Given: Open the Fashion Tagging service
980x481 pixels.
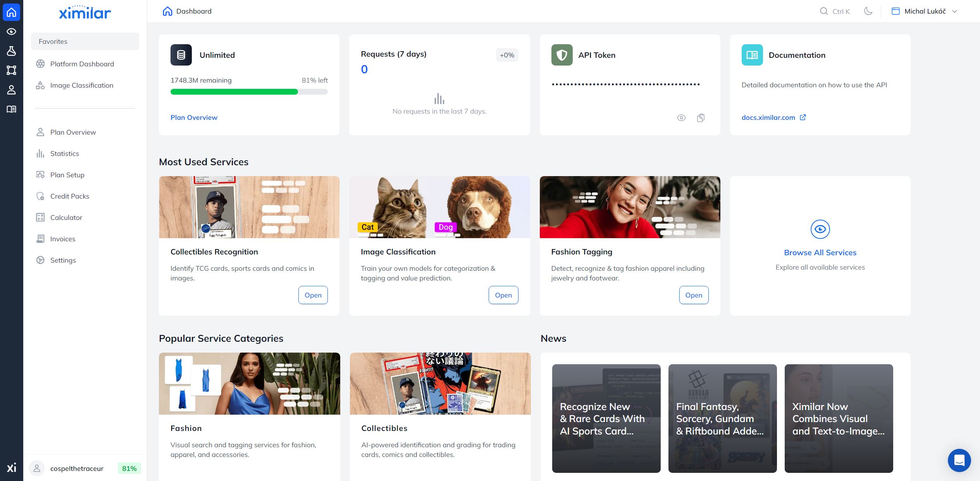Looking at the screenshot, I should click(x=693, y=295).
